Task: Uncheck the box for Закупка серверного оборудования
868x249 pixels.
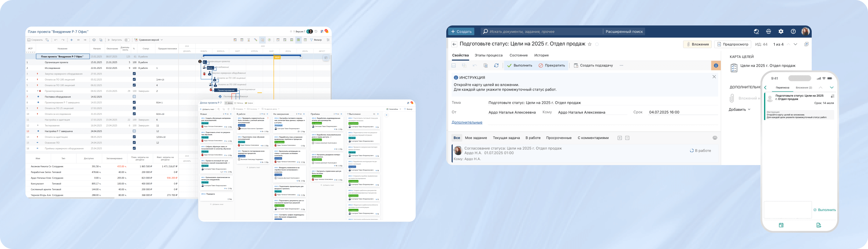Action: (x=134, y=74)
